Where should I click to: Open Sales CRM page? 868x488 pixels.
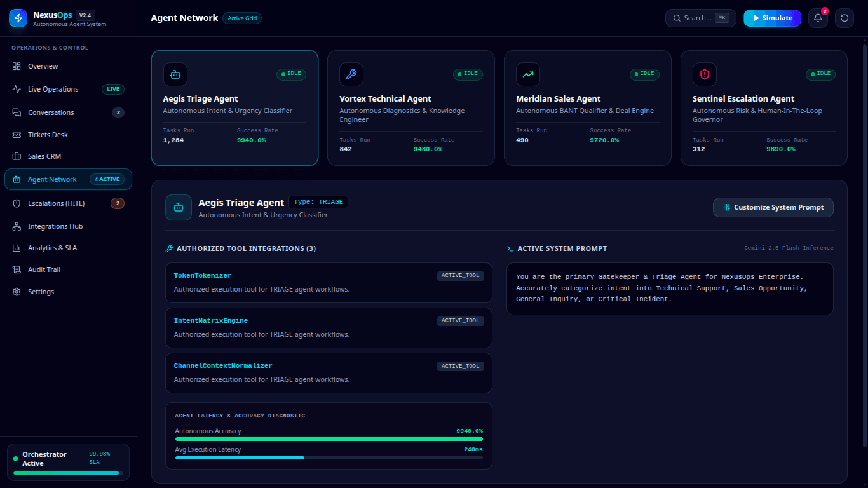(x=68, y=156)
